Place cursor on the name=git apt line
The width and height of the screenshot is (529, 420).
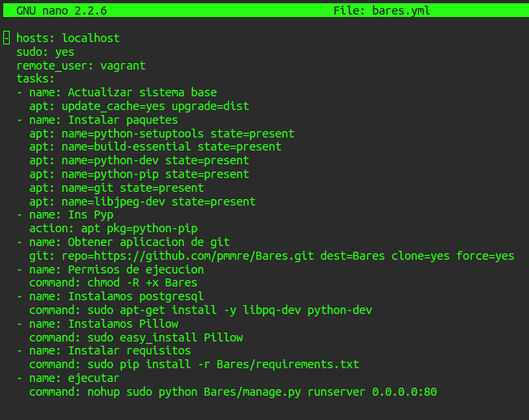tap(116, 188)
